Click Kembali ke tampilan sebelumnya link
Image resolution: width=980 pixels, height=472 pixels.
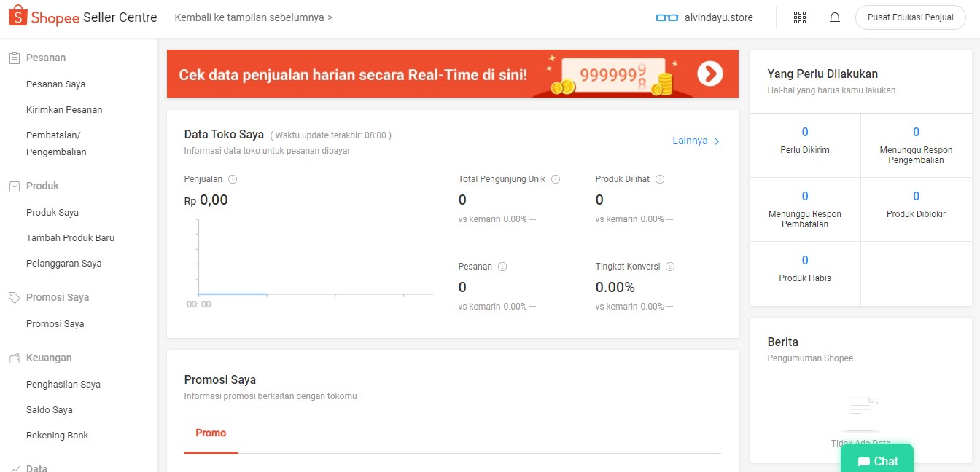pos(254,17)
